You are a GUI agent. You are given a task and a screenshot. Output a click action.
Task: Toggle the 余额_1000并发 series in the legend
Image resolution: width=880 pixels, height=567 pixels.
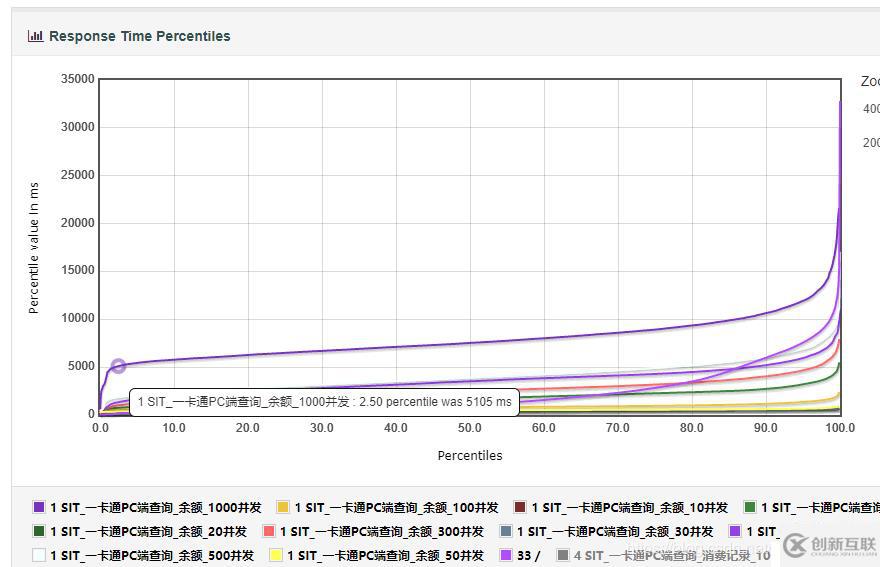pos(148,507)
